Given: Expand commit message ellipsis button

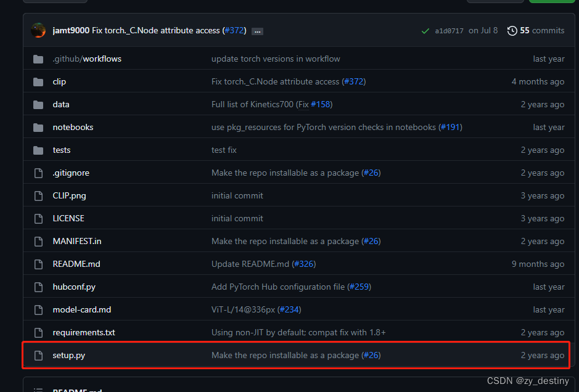Looking at the screenshot, I should click(x=257, y=31).
